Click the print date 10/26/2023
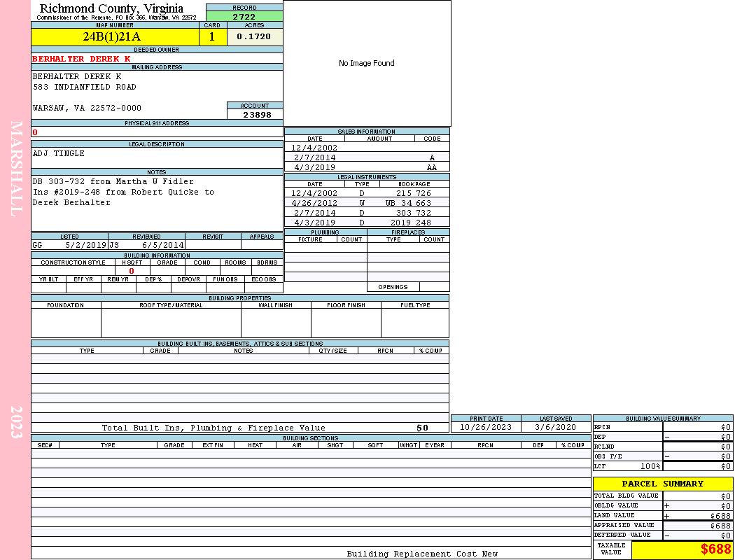 pyautogui.click(x=485, y=427)
